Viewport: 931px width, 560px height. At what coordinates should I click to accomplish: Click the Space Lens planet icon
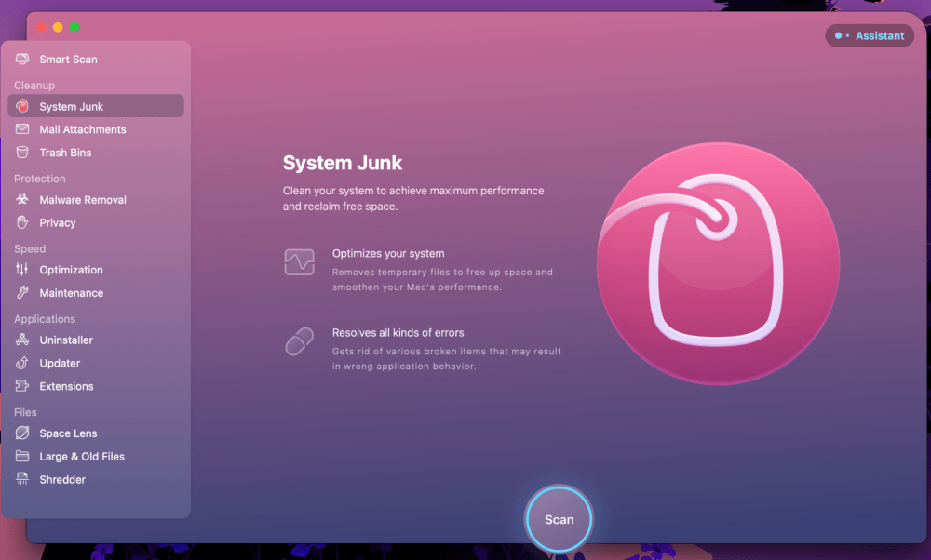pos(22,433)
